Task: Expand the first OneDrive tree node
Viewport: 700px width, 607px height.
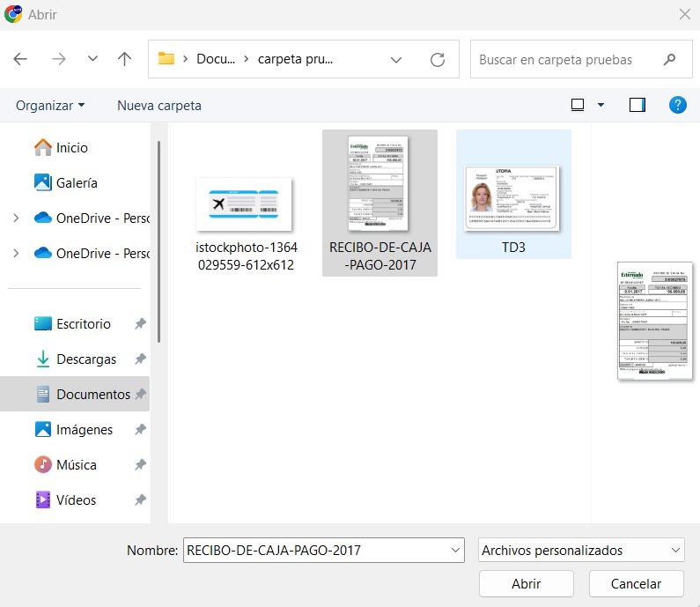Action: (x=16, y=218)
